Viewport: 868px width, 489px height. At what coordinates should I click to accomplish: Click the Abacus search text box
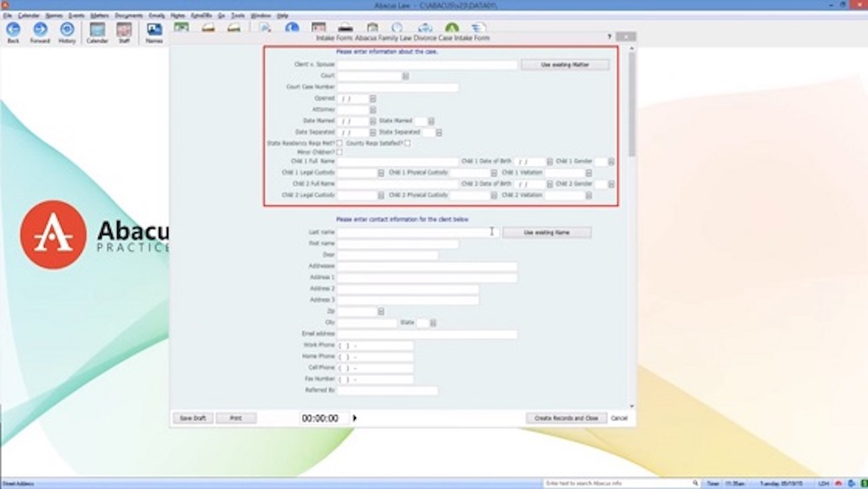617,483
